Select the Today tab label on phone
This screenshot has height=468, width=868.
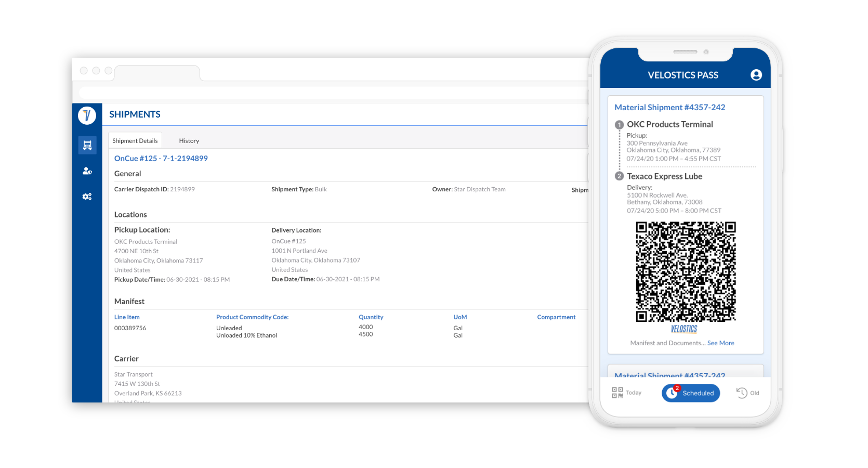pyautogui.click(x=634, y=393)
